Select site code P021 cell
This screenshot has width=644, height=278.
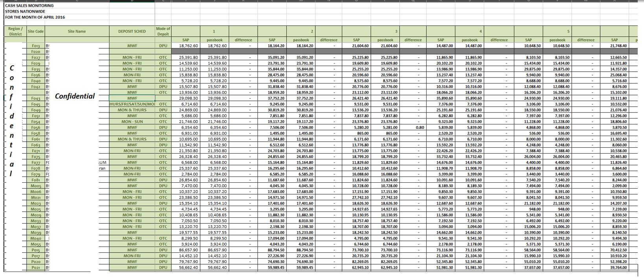[x=36, y=268]
